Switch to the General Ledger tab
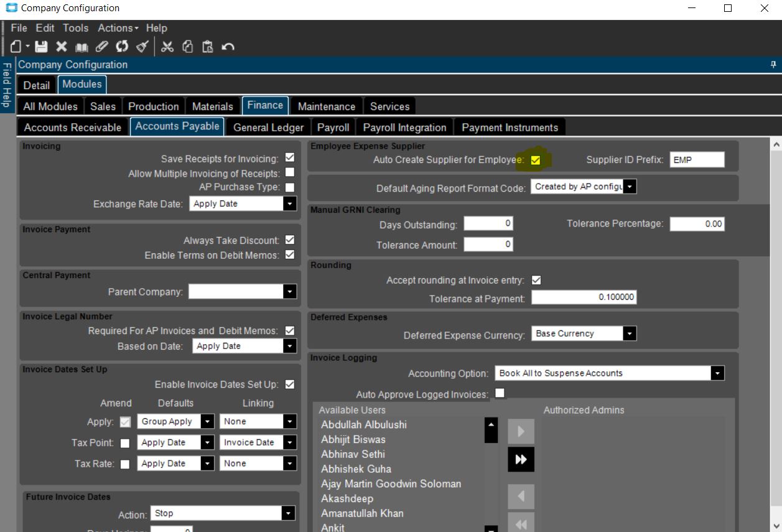Image resolution: width=782 pixels, height=532 pixels. 268,128
